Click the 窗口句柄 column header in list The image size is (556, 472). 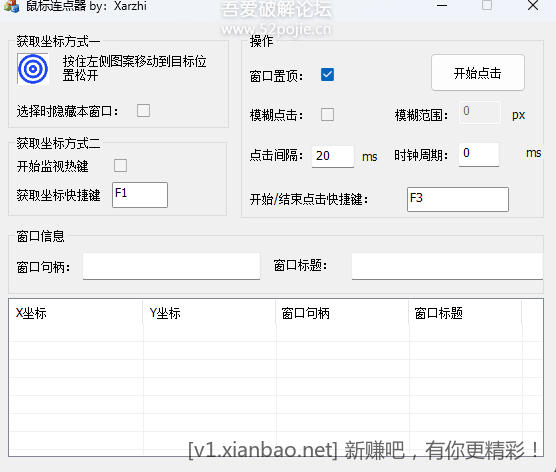tap(342, 313)
